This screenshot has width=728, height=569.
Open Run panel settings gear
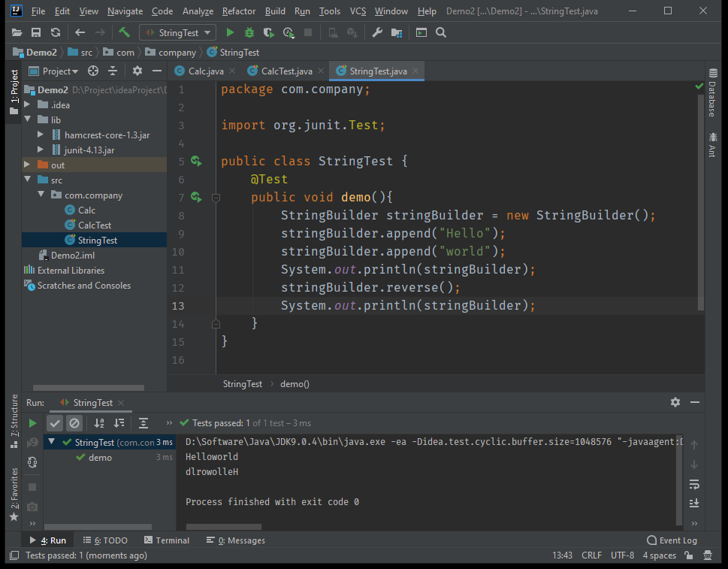coord(675,402)
